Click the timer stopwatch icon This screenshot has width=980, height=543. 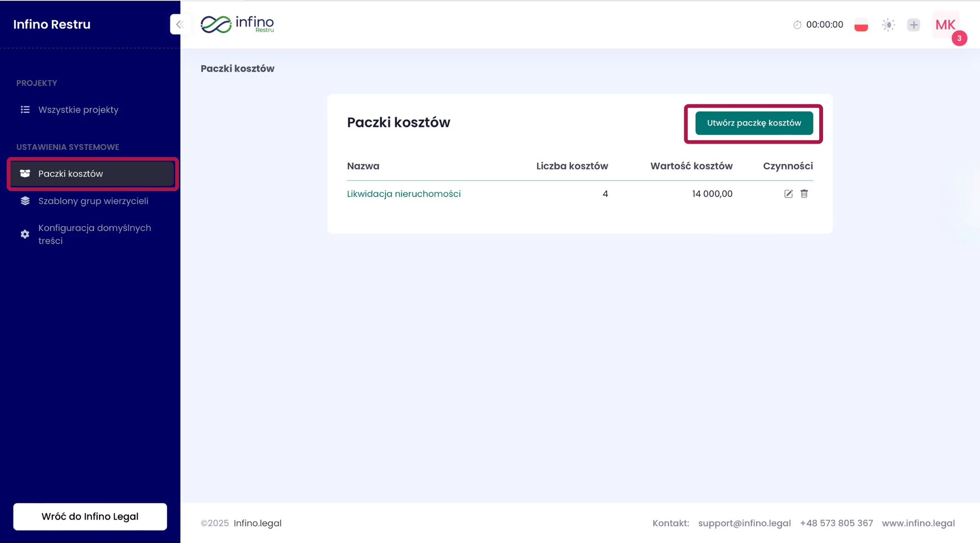pos(797,25)
